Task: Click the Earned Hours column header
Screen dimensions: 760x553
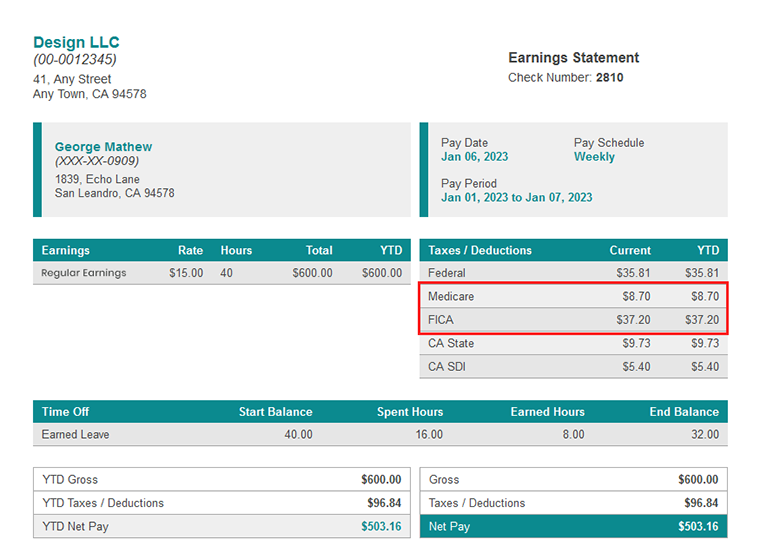Action: (547, 411)
